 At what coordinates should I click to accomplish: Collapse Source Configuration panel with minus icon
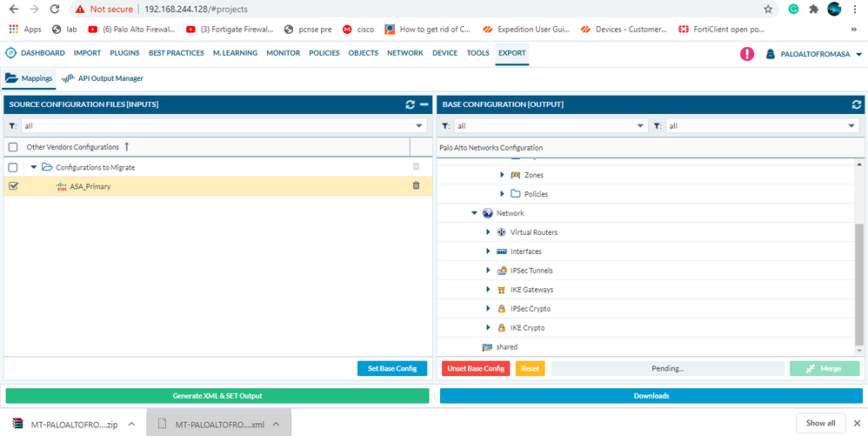point(424,104)
